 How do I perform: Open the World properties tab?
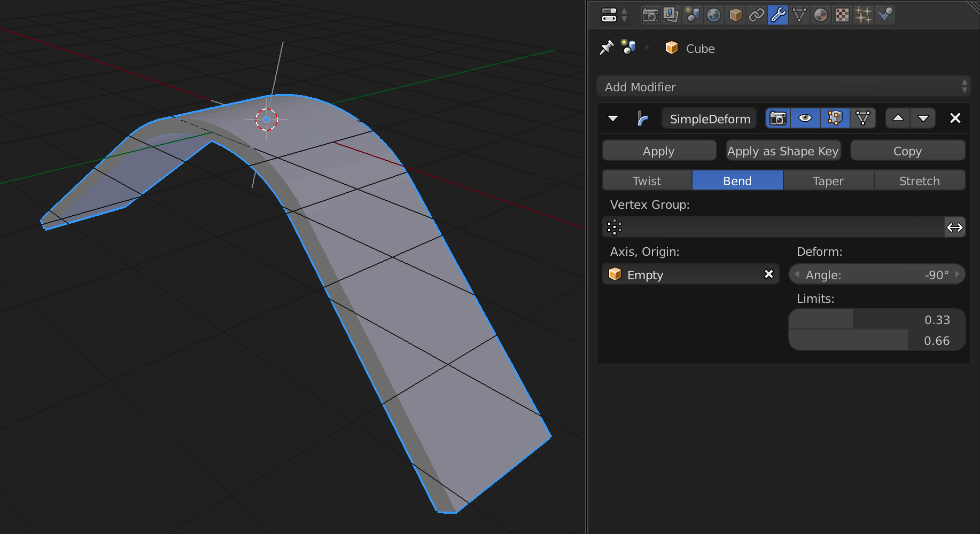tap(714, 15)
